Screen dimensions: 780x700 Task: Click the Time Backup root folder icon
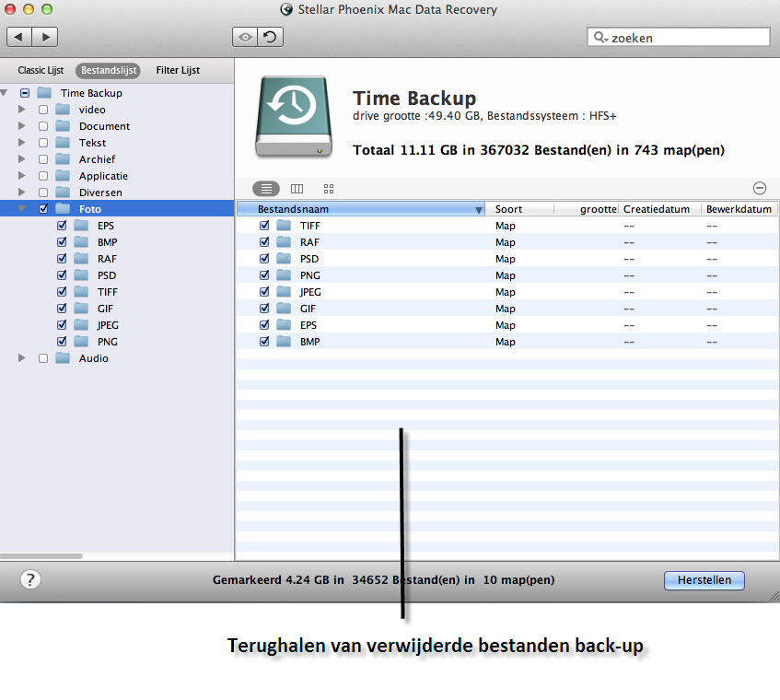point(44,92)
